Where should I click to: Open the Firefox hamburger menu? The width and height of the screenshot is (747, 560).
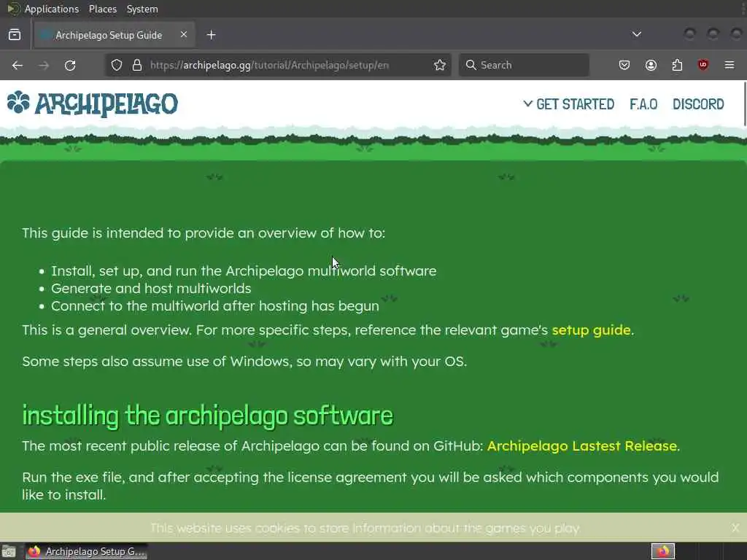[x=729, y=65]
